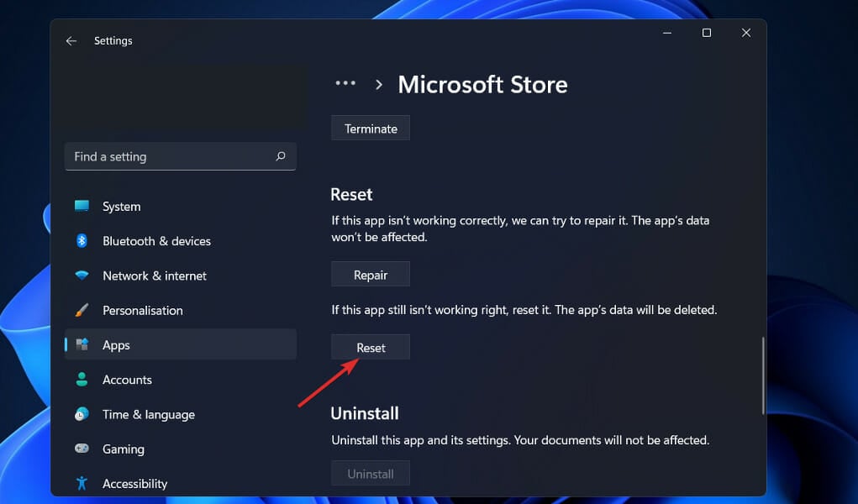
Task: Click text "If this app isn't working correctly"
Action: point(419,221)
